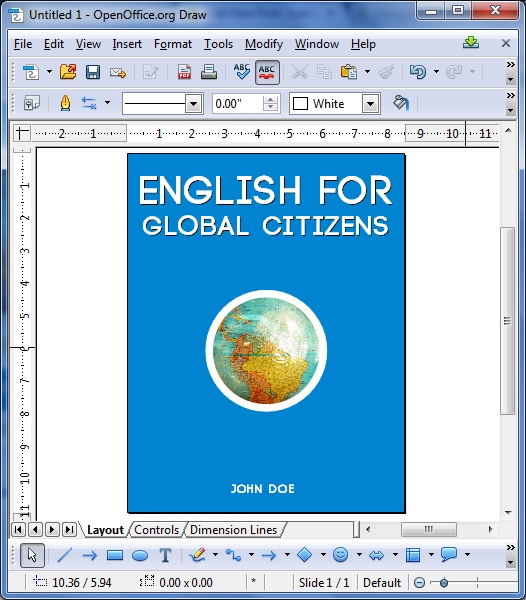The width and height of the screenshot is (526, 600).
Task: Open the Symbol Shapes smiley tool
Action: coord(340,554)
